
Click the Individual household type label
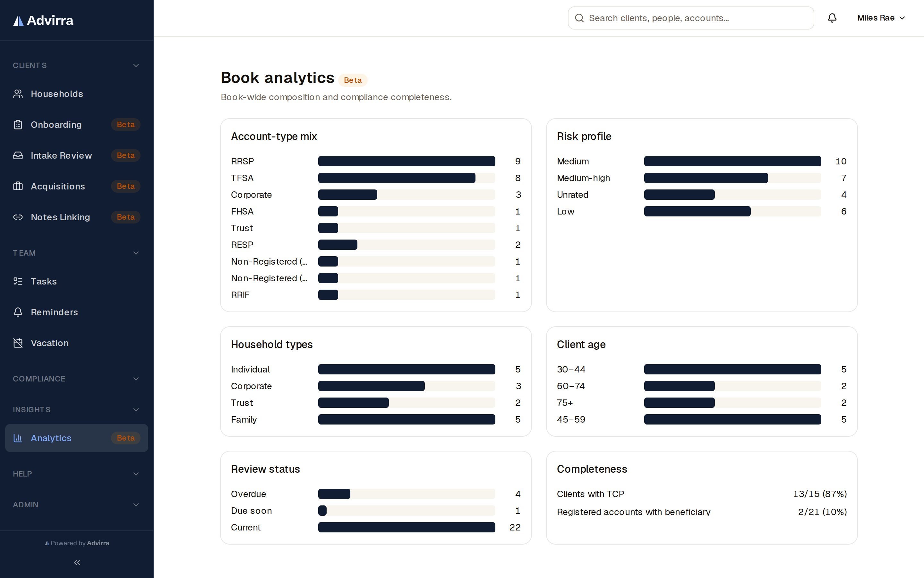[x=250, y=369]
